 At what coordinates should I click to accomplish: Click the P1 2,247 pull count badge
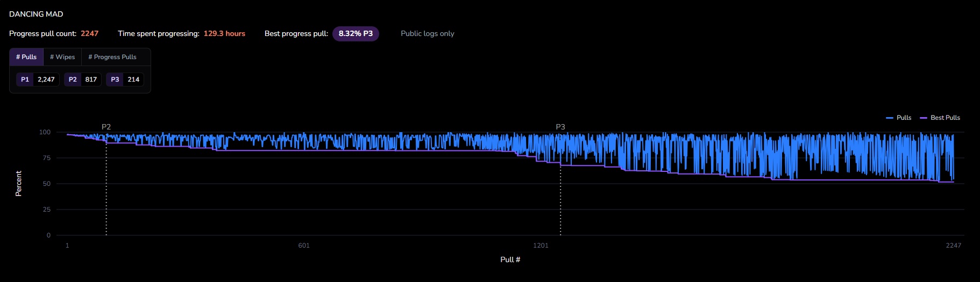(x=38, y=79)
